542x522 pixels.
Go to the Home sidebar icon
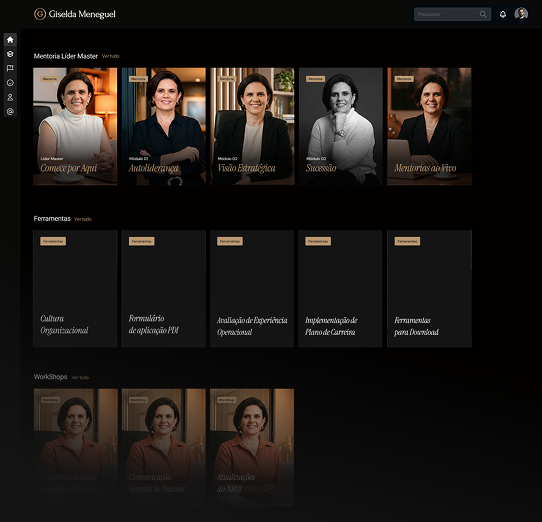pos(10,40)
